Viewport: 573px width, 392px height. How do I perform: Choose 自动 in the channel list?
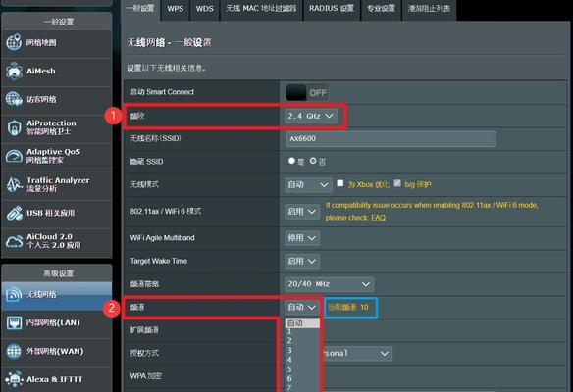pyautogui.click(x=302, y=323)
